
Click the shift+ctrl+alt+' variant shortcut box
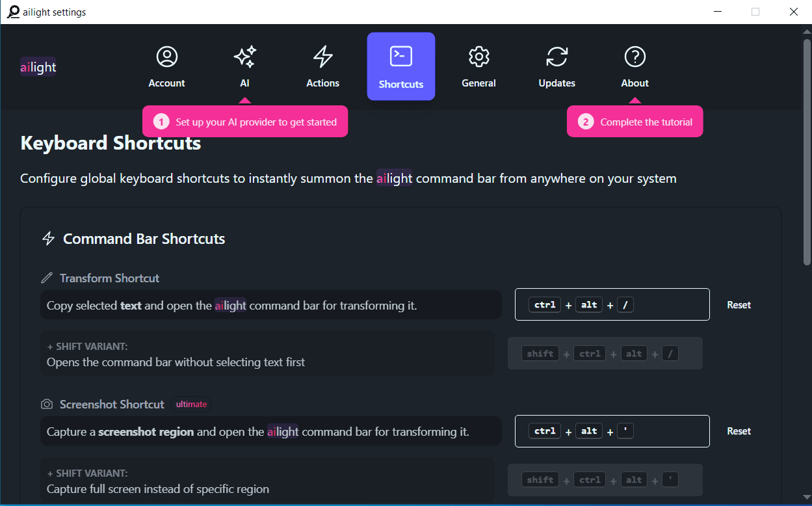point(605,480)
